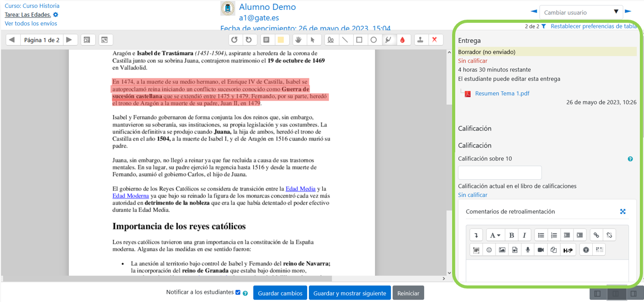Open the "Tarea: Las Edades" breadcrumb
644x302 pixels.
coord(29,15)
